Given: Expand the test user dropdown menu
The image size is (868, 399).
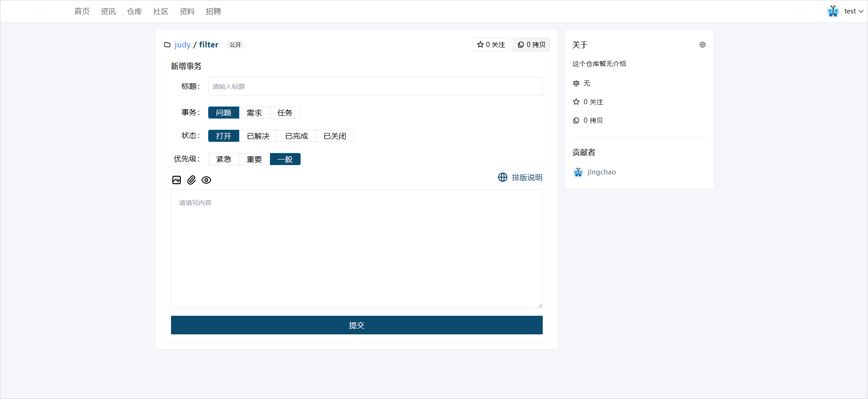Looking at the screenshot, I should point(861,11).
